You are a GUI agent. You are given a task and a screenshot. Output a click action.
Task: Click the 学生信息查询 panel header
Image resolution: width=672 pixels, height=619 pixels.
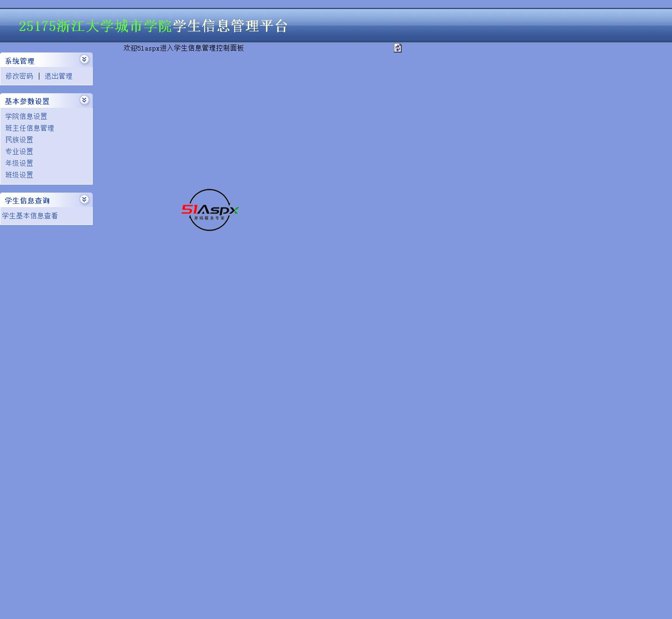pyautogui.click(x=46, y=200)
